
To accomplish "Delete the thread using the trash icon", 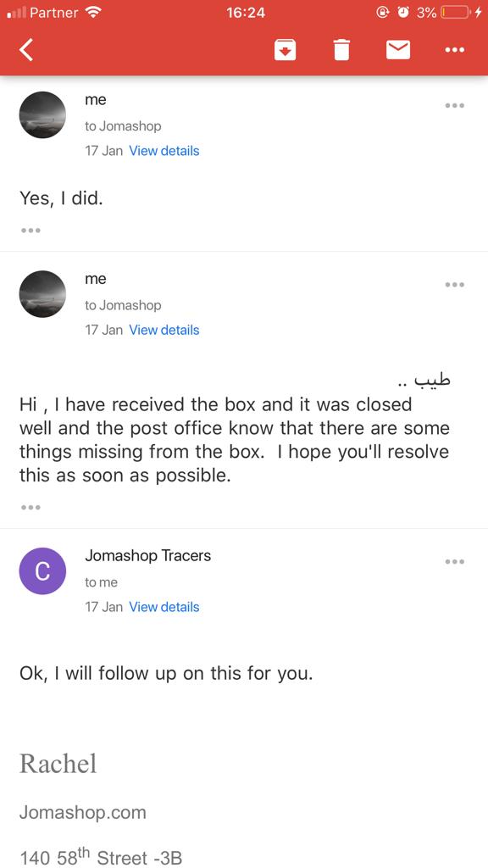I will 342,50.
